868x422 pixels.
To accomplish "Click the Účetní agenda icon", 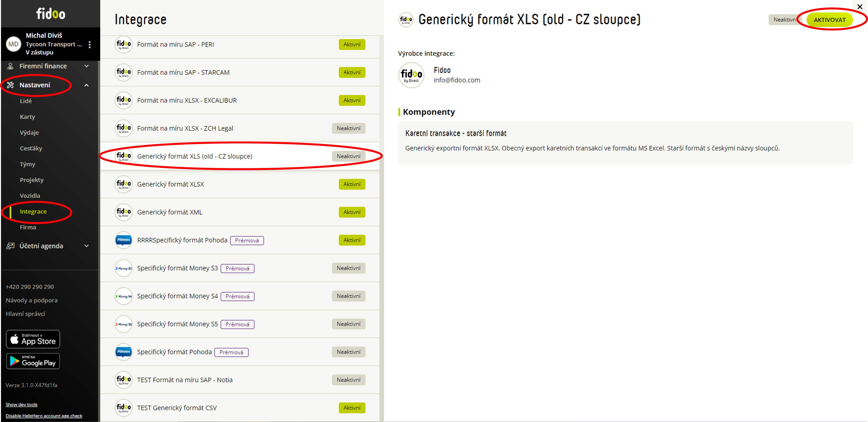I will pyautogui.click(x=10, y=246).
